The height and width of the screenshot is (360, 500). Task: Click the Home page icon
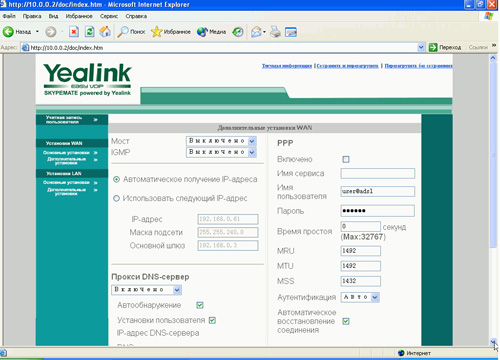105,32
